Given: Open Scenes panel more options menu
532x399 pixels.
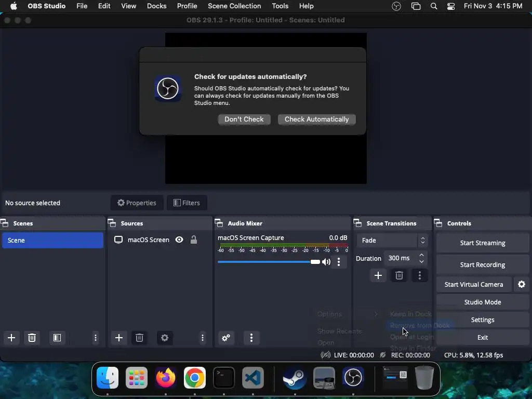Looking at the screenshot, I should pos(96,338).
